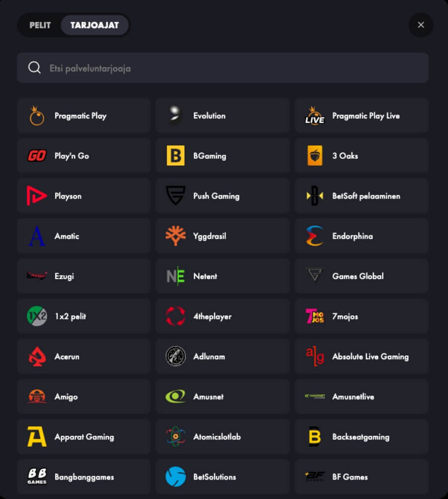Click the Absolute Live Gaming alg logo

pos(315,356)
